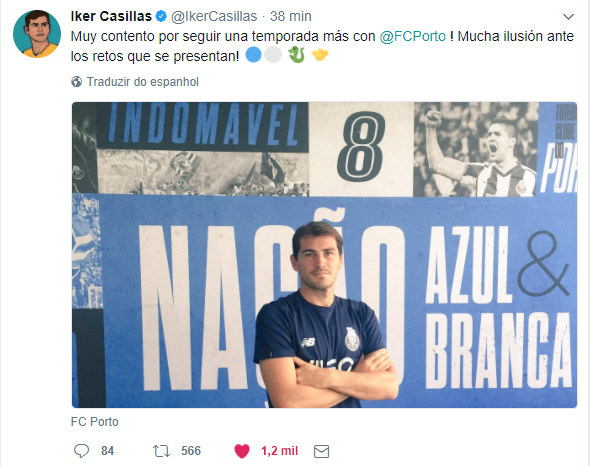Click the 84 replies count
Screen dimensions: 590x466
coord(107,451)
